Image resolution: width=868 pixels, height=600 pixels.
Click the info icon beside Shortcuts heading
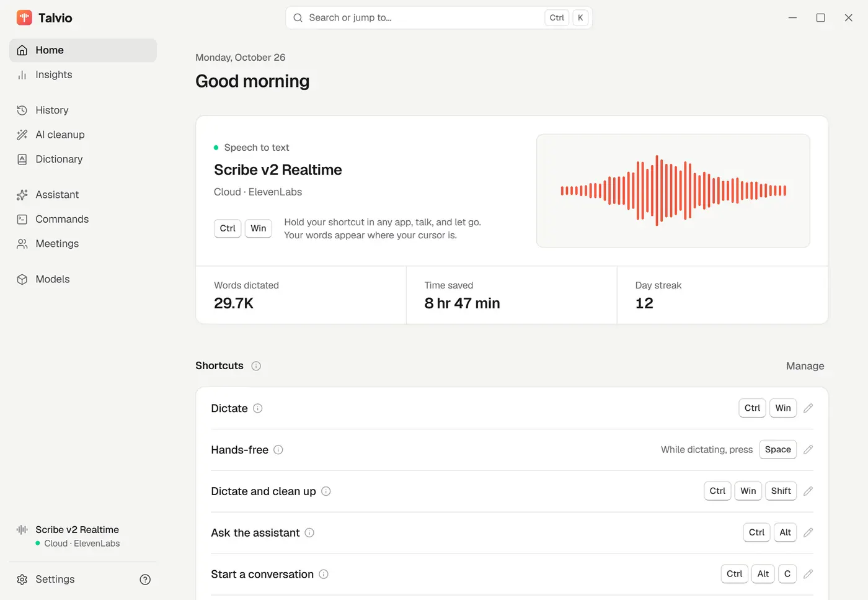pos(256,366)
